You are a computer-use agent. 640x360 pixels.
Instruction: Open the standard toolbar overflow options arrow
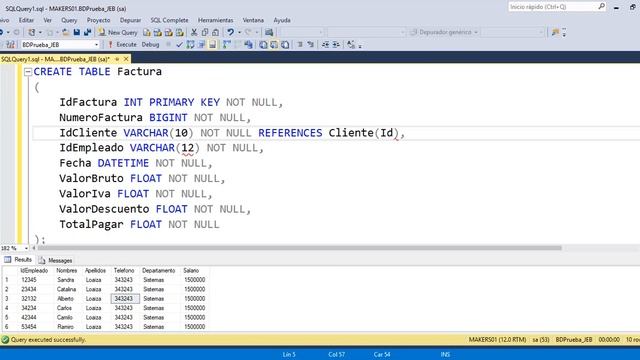[564, 33]
